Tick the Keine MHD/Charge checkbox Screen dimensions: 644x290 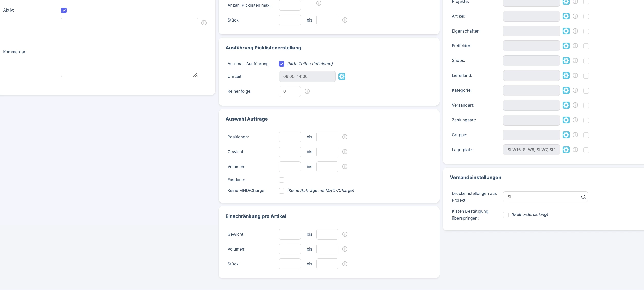[281, 191]
